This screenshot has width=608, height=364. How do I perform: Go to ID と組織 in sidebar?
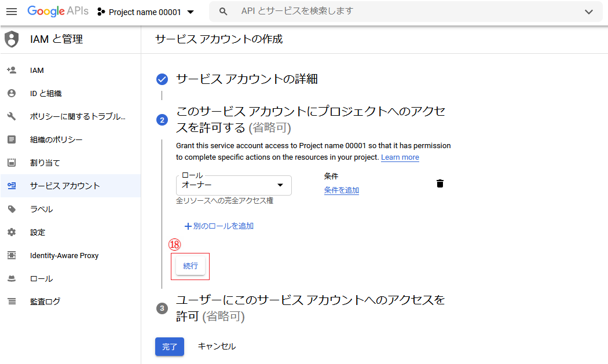(46, 93)
